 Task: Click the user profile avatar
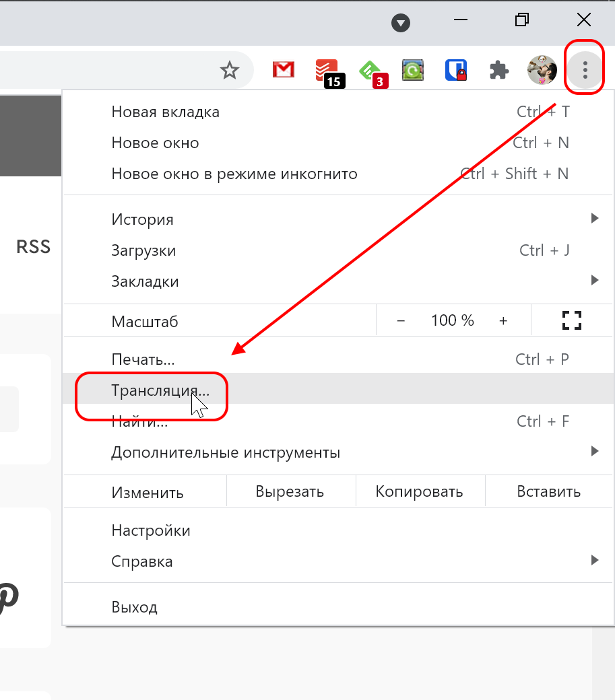tap(542, 70)
